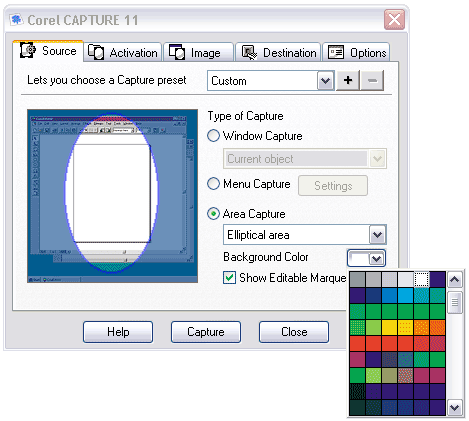
Task: Choose the solid medium blue swatch
Action: click(389, 295)
